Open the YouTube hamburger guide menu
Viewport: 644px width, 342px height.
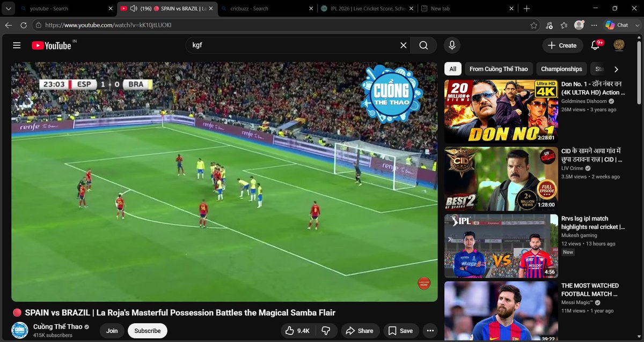(17, 46)
